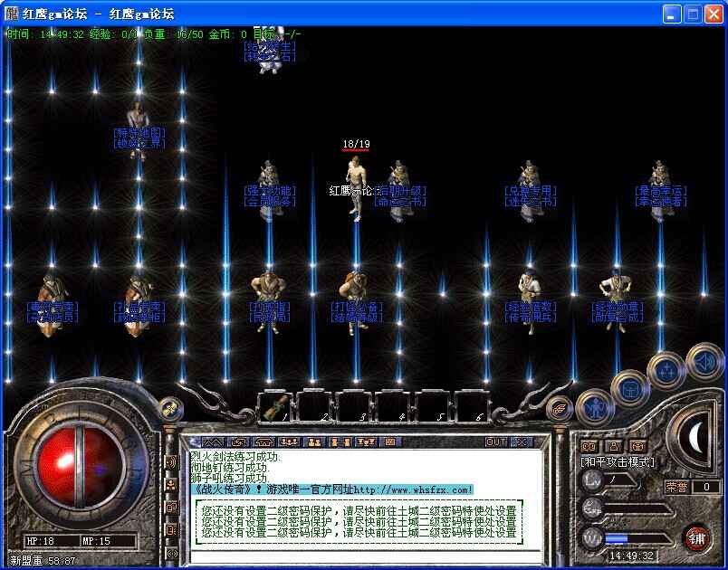Talk to the 后期升级 命运之书 NPC
Image resolution: width=728 pixels, height=570 pixels.
point(399,191)
